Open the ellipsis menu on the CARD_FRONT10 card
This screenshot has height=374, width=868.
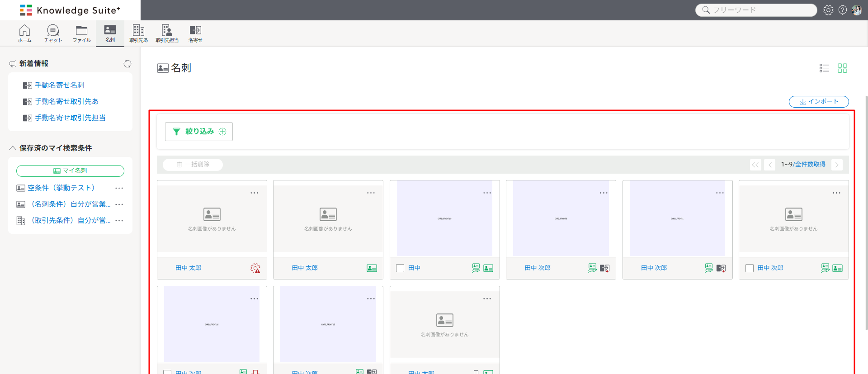tap(487, 193)
